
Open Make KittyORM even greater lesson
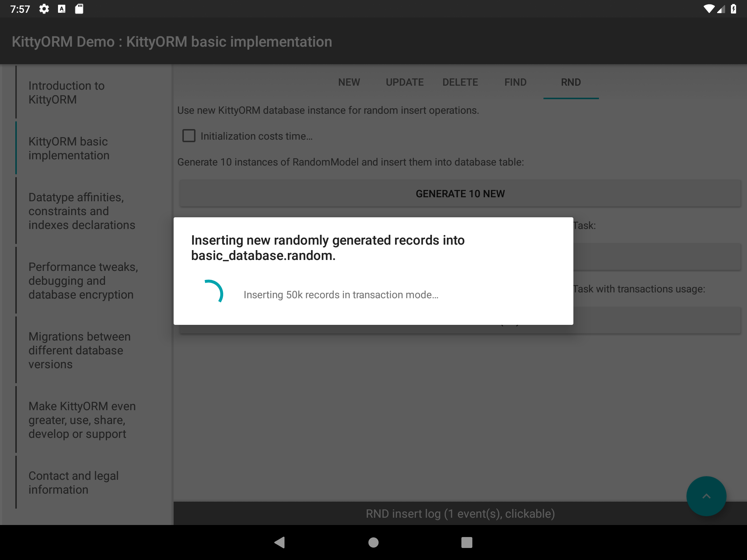pyautogui.click(x=94, y=420)
